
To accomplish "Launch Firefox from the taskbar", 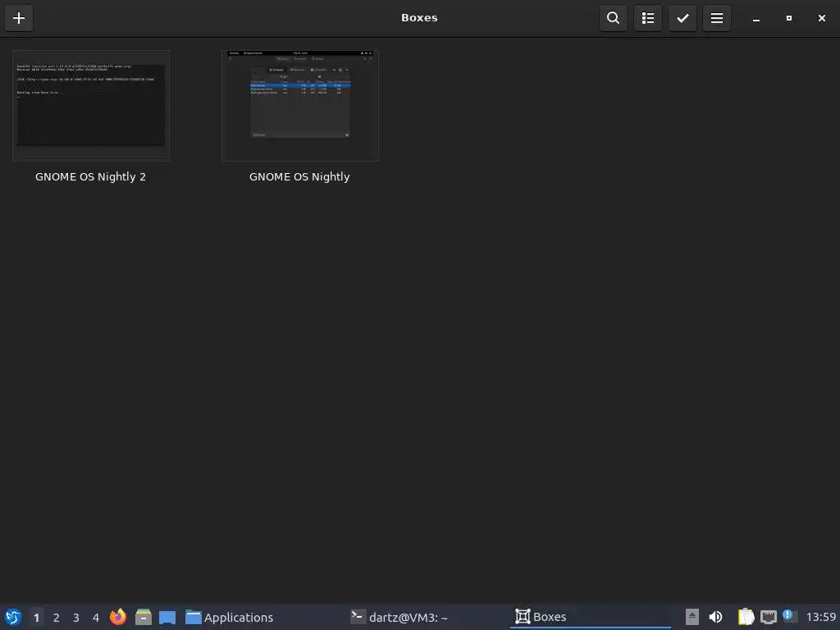I will pyautogui.click(x=118, y=617).
